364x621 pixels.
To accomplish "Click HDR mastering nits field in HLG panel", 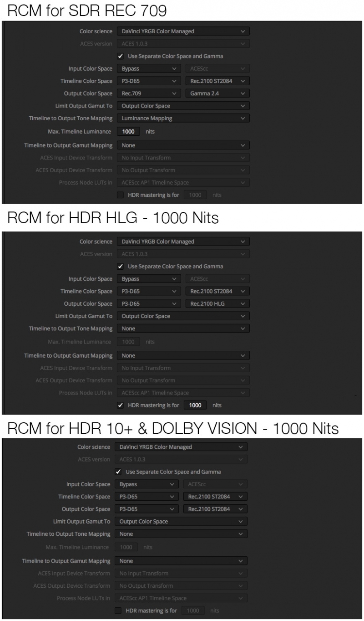I will [195, 405].
